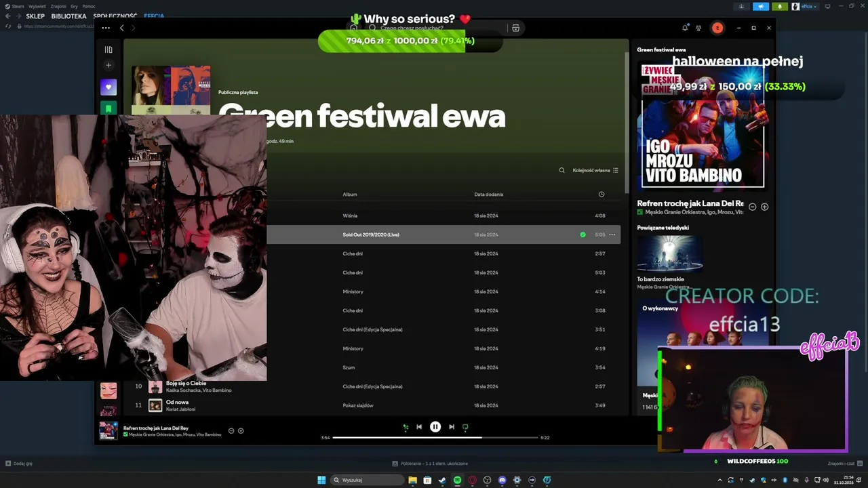Image resolution: width=868 pixels, height=488 pixels.
Task: Add current song to playlist via player bar plus
Action: (x=241, y=431)
